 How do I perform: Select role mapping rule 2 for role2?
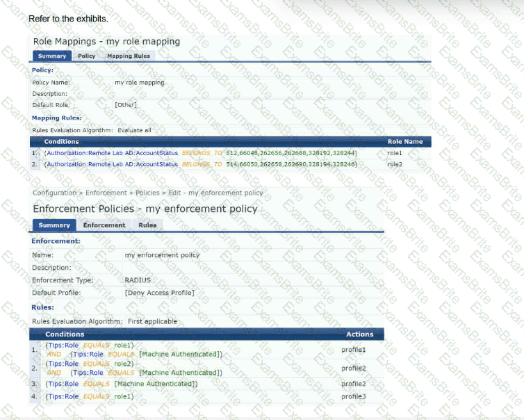click(x=231, y=164)
